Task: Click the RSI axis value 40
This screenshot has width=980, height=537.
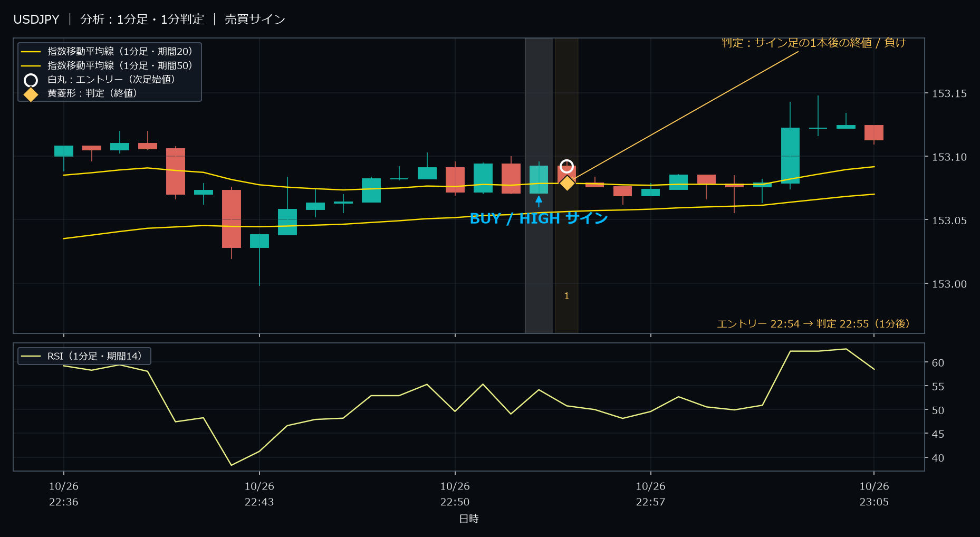Action: (x=938, y=458)
